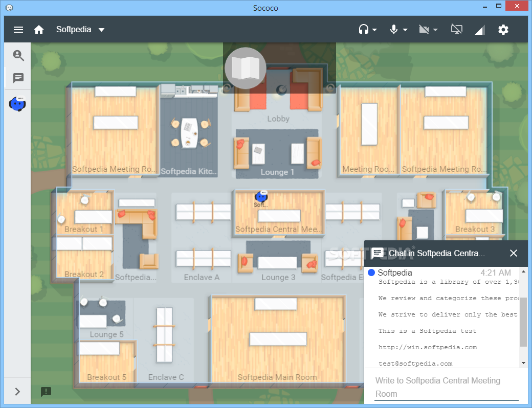Check the signal strength indicator

pos(480,30)
